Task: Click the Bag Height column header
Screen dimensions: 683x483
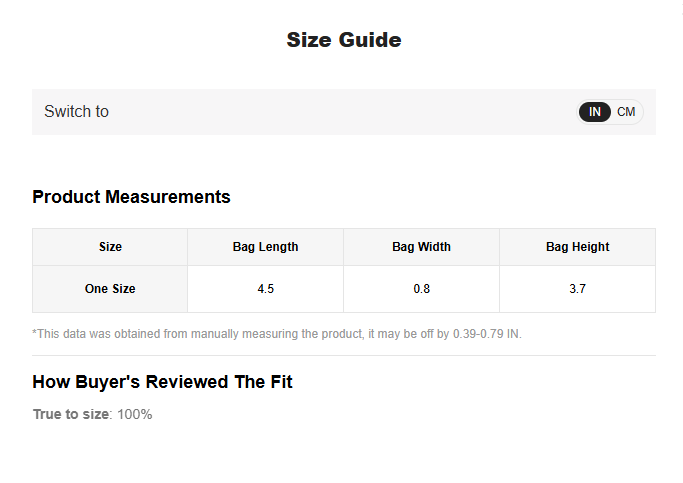Action: (x=577, y=247)
